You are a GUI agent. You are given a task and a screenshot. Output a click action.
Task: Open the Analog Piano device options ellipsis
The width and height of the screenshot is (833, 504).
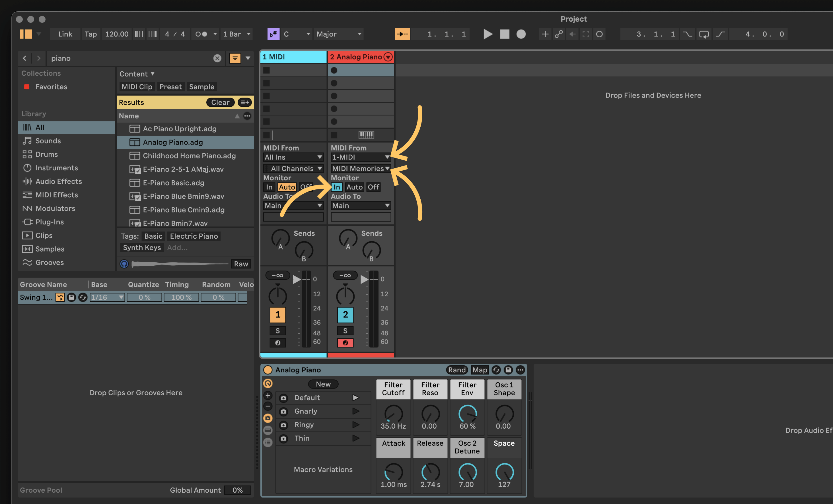coord(520,370)
